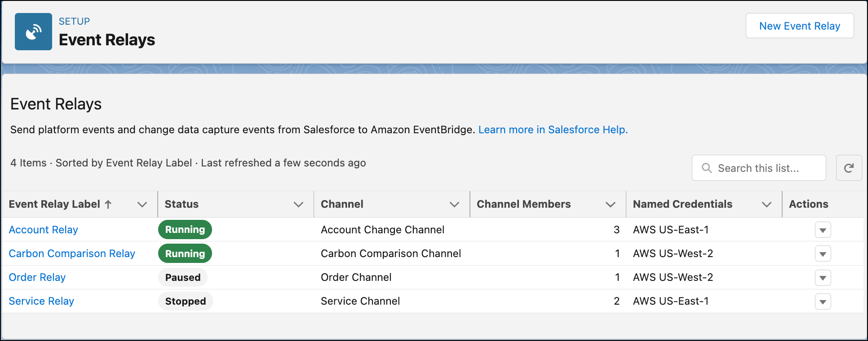Open the Learn more in Salesforce Help link

click(553, 130)
